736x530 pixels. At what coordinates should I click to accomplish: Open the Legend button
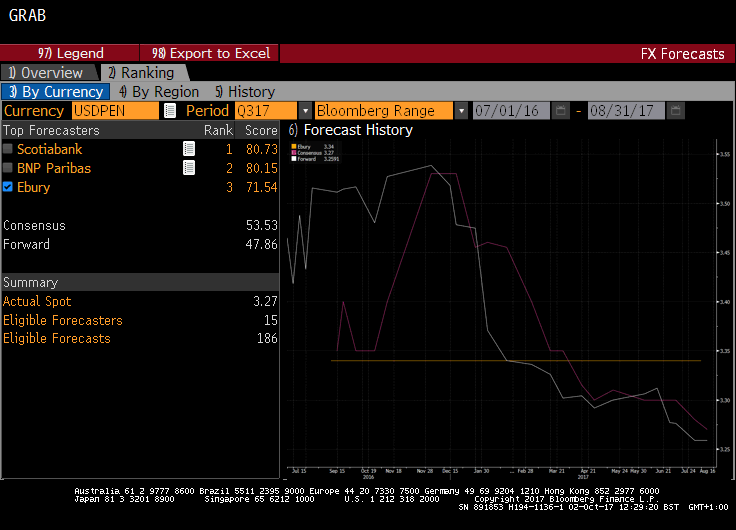70,53
